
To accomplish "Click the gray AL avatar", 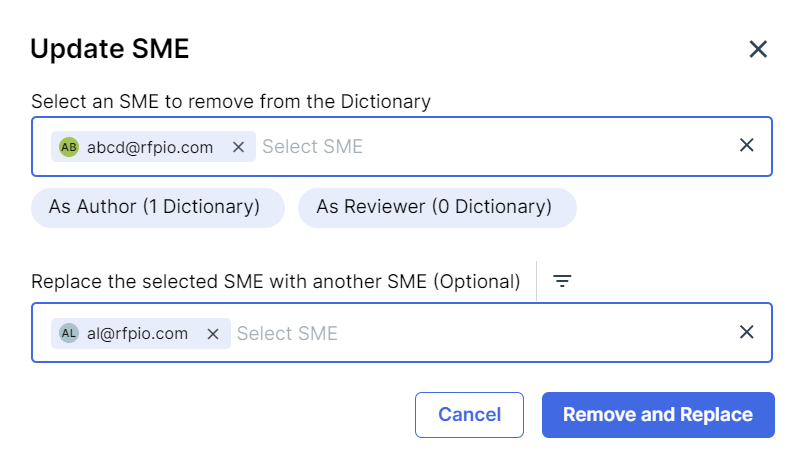I will tap(69, 333).
